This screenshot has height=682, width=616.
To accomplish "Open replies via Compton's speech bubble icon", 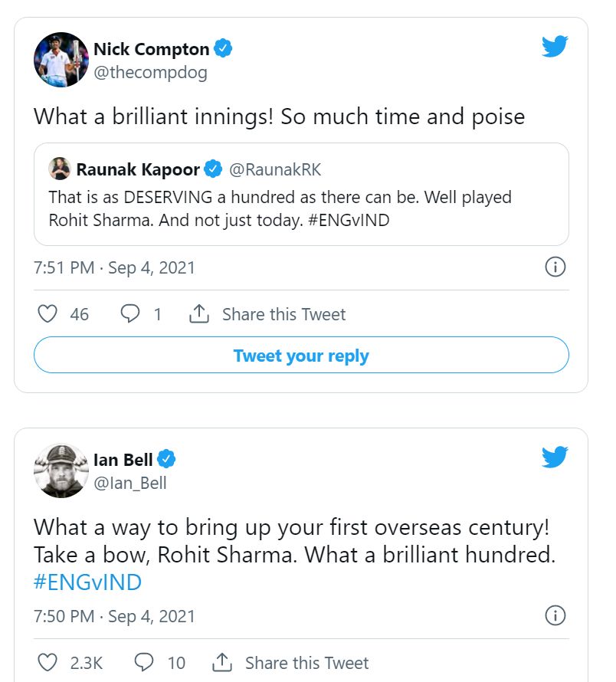I will (x=131, y=314).
